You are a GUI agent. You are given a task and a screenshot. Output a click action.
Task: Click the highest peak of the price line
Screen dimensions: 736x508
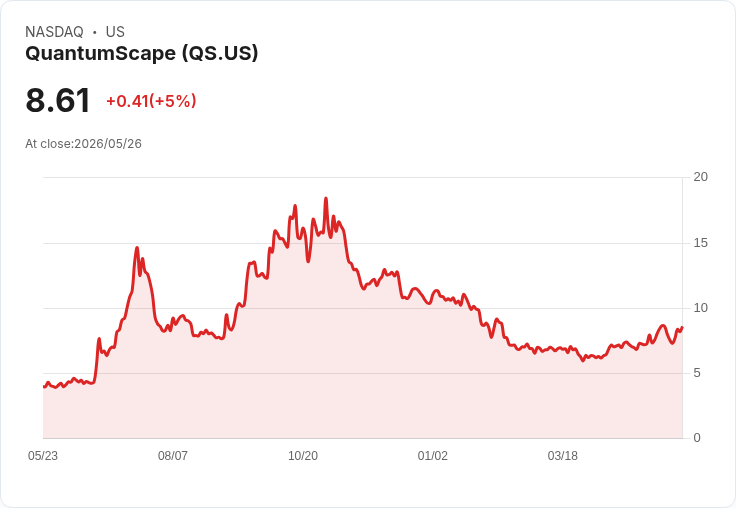(326, 199)
